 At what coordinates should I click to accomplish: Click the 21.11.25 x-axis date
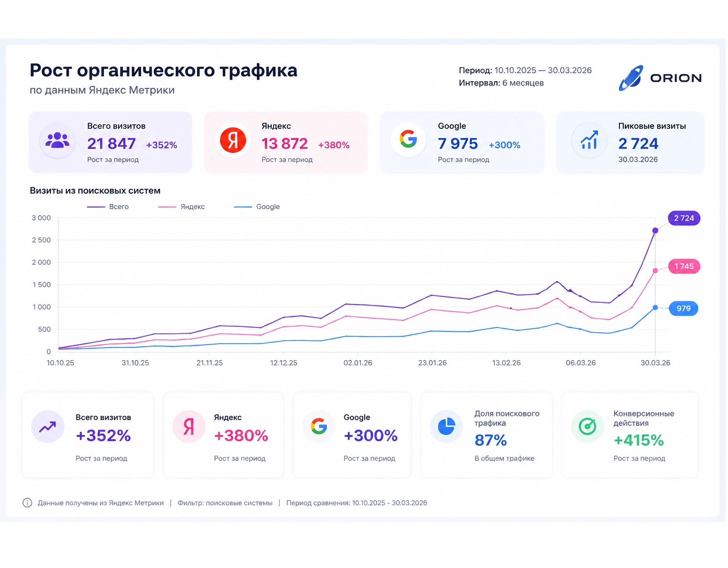(210, 363)
